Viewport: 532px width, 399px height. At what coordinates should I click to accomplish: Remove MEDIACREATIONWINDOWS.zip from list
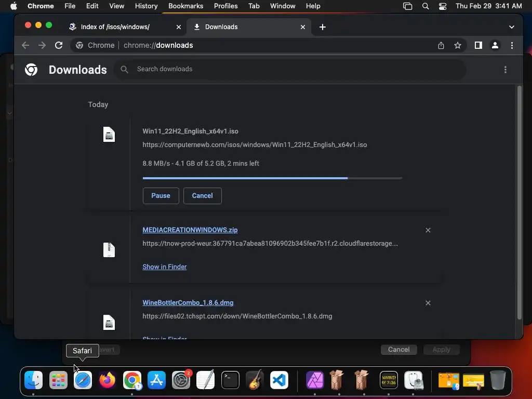tap(428, 230)
